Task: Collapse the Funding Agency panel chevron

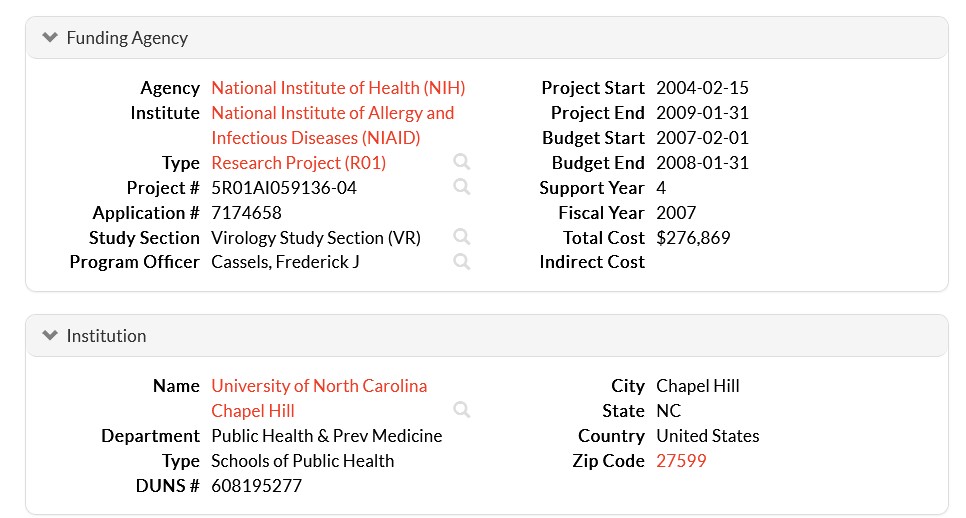Action: point(50,38)
